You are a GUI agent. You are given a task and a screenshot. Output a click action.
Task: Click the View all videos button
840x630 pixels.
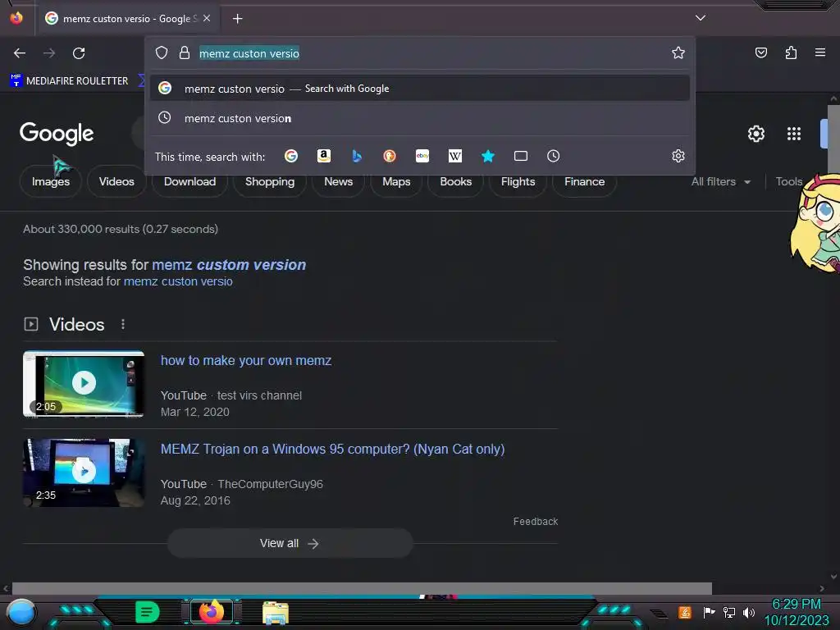tap(290, 543)
